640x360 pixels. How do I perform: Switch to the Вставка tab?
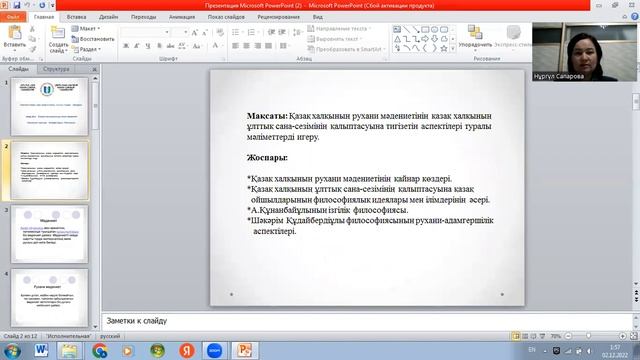76,17
